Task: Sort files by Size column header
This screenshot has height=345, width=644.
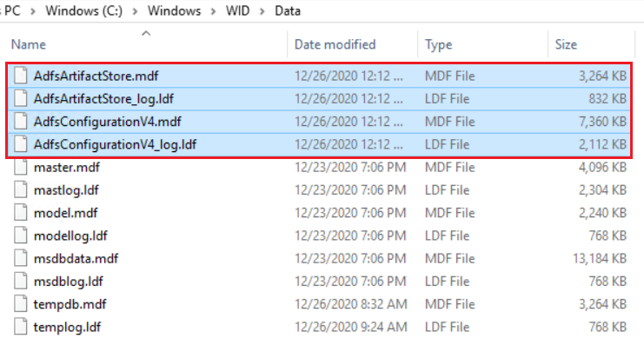Action: point(566,44)
